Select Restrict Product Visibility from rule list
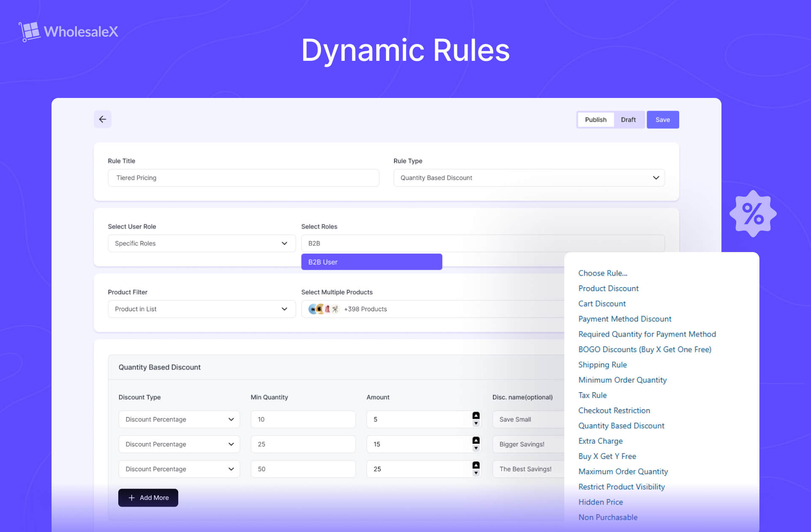This screenshot has width=811, height=532. [x=622, y=486]
